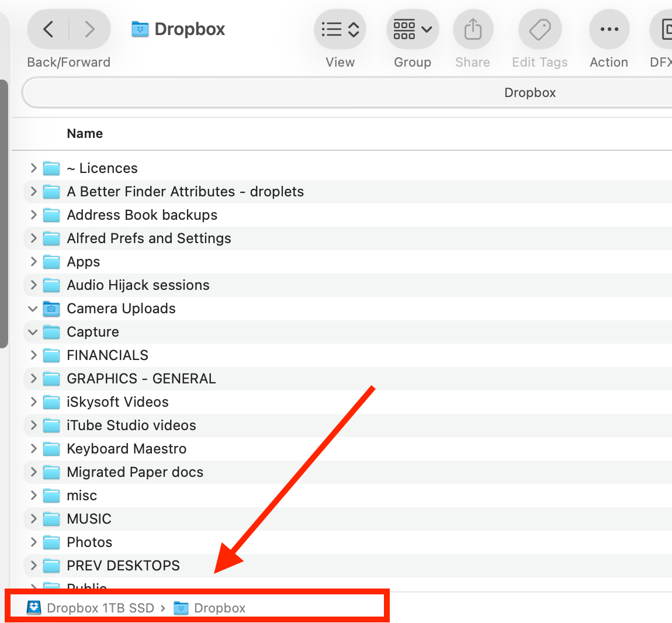Select 'Alfred Prefs and Settings' row

coord(348,238)
